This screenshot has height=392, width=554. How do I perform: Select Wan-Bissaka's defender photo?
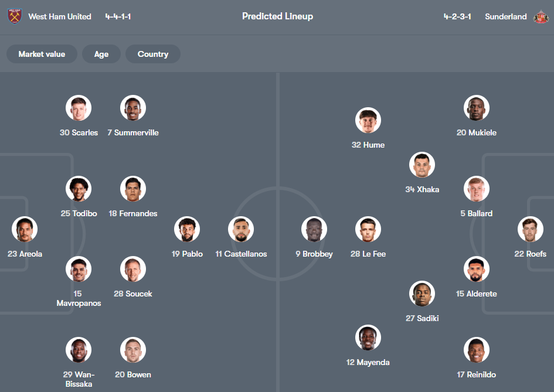pos(79,350)
